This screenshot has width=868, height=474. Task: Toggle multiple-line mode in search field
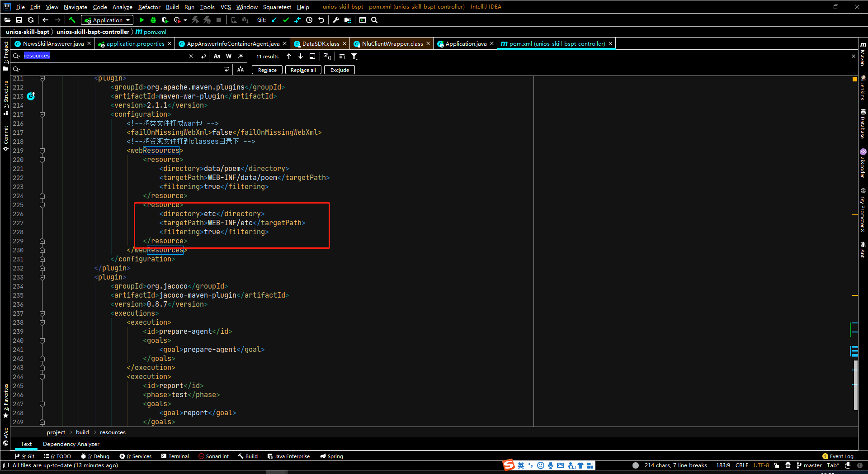[x=203, y=56]
